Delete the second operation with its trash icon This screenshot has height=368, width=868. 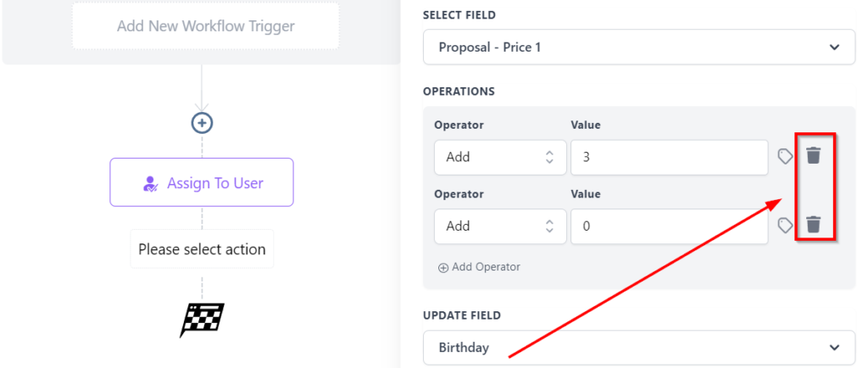813,225
